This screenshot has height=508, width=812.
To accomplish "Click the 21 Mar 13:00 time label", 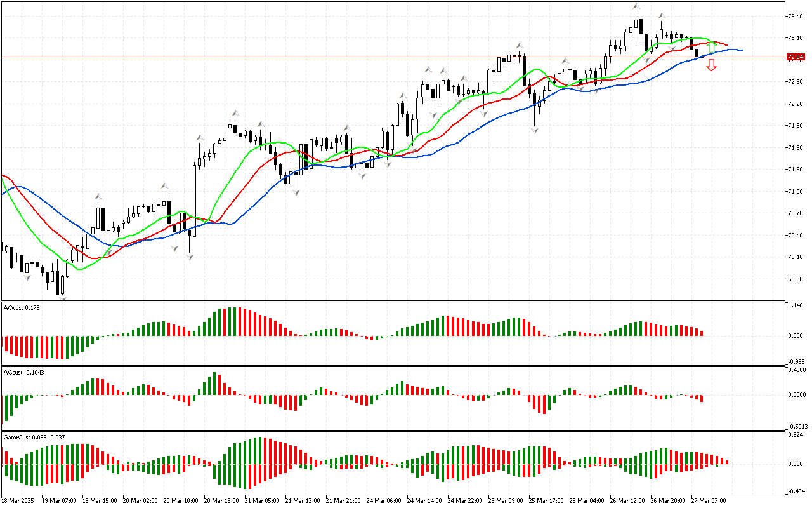I will [303, 501].
